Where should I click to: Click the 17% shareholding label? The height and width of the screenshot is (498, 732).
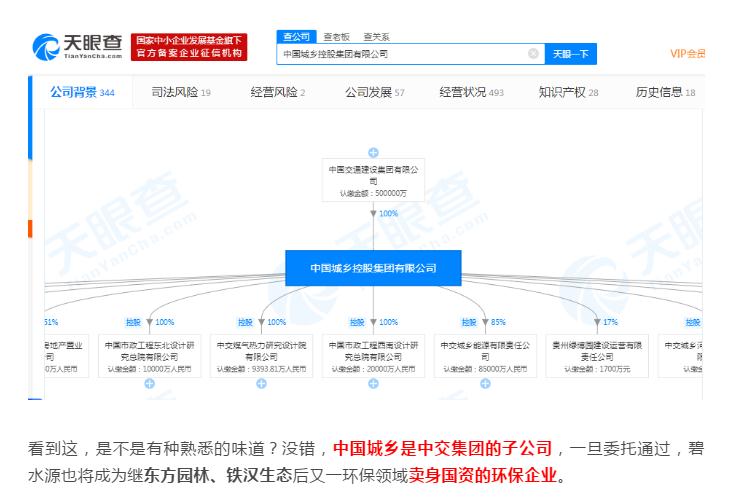(x=610, y=322)
